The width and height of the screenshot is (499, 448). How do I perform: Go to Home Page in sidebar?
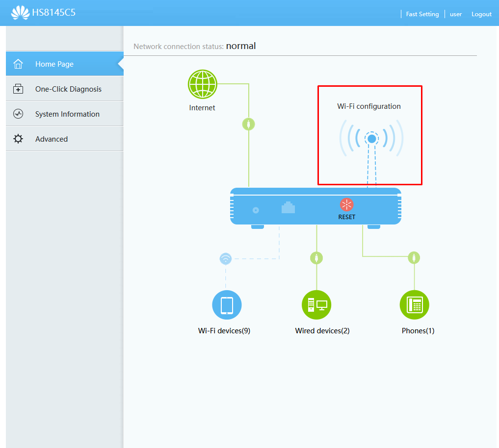pos(54,64)
